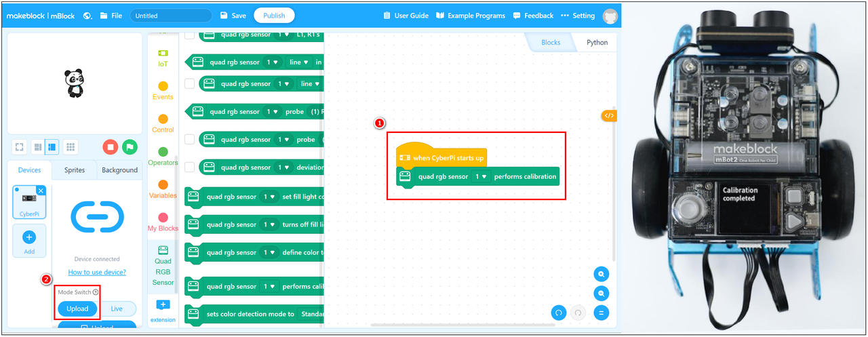Image resolution: width=868 pixels, height=337 pixels.
Task: Check the box beside quad rgb L1, R1's block
Action: tap(190, 35)
